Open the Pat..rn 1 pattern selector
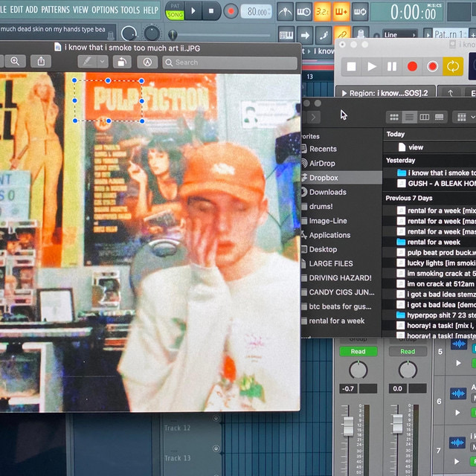 point(450,34)
